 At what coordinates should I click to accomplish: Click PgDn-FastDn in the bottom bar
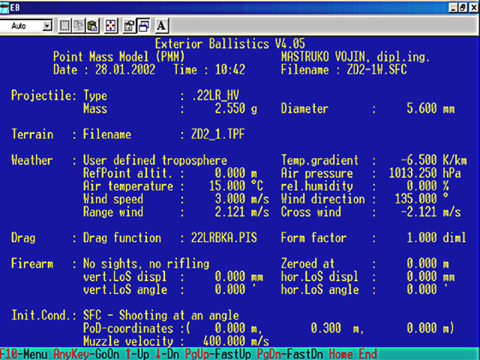(x=290, y=354)
